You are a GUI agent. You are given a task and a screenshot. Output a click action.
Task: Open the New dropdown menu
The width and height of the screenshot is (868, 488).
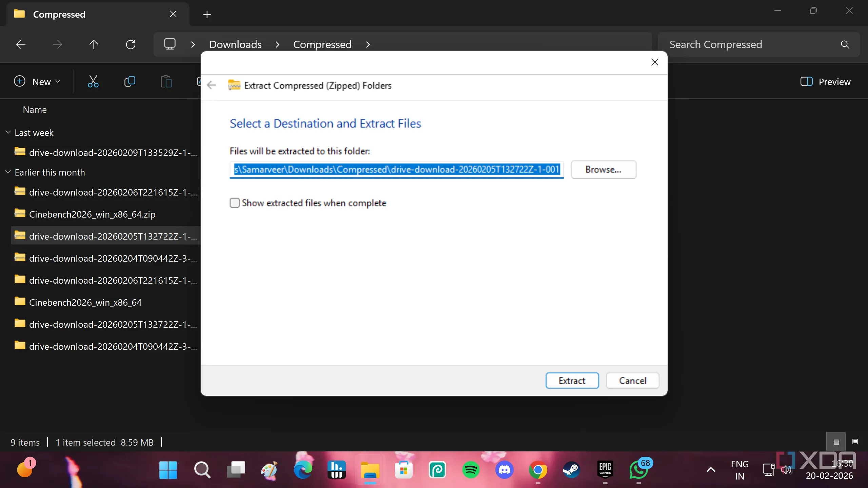pyautogui.click(x=37, y=81)
